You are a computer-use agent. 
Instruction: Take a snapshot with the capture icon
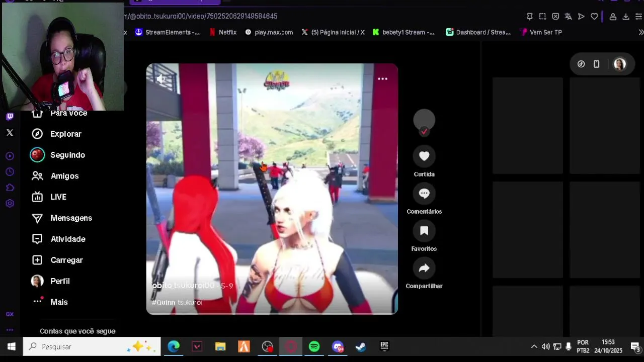(x=542, y=17)
